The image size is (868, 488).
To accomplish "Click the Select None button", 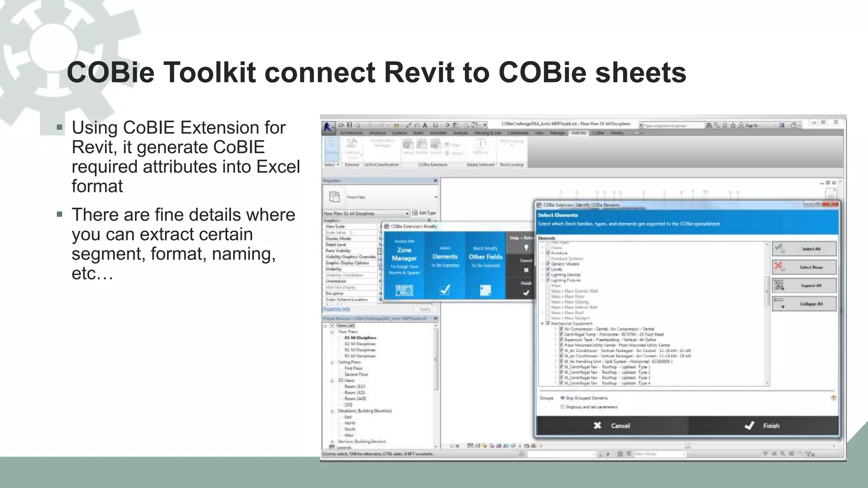I will (804, 267).
